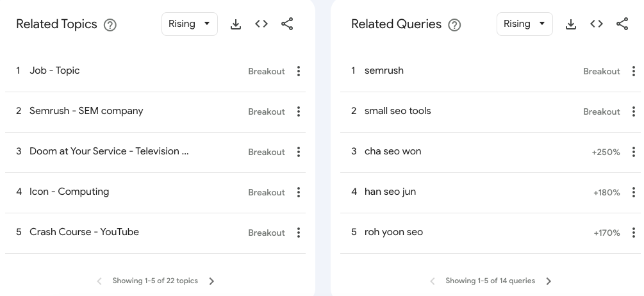The image size is (644, 296).
Task: Open more options for cha seo won
Action: tap(634, 152)
